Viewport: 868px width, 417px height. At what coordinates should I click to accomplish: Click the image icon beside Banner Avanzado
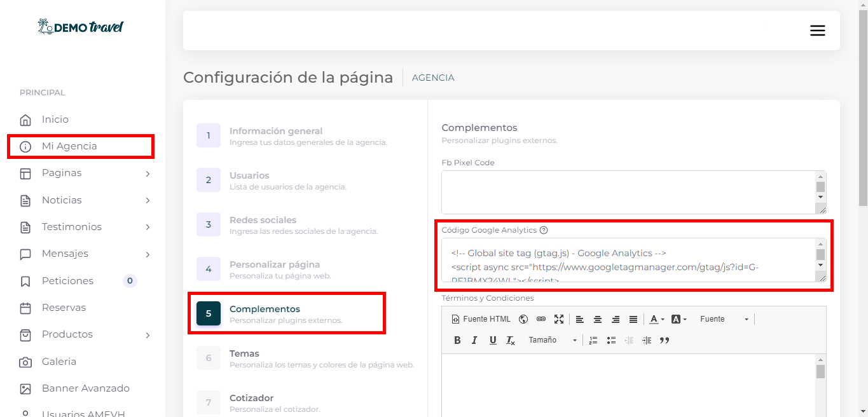pos(25,389)
